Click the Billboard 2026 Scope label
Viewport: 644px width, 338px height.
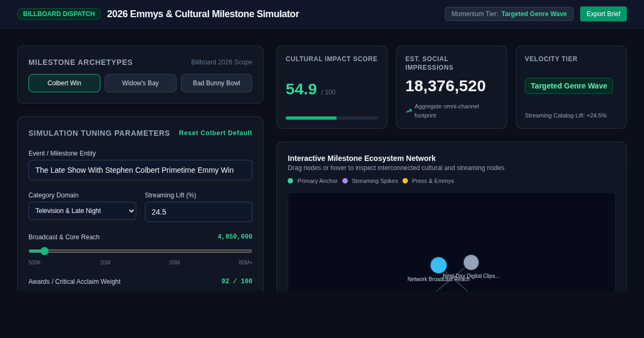coord(222,62)
